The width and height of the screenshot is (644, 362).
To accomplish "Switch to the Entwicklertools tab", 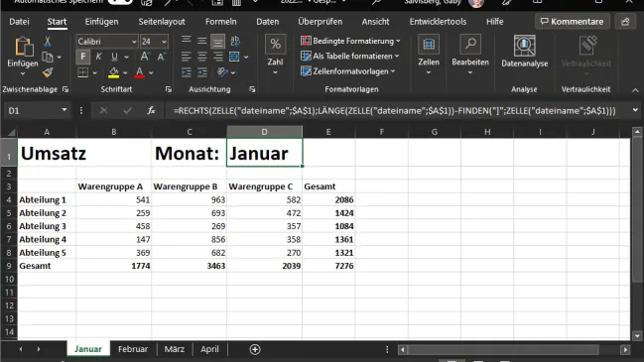I will click(438, 22).
